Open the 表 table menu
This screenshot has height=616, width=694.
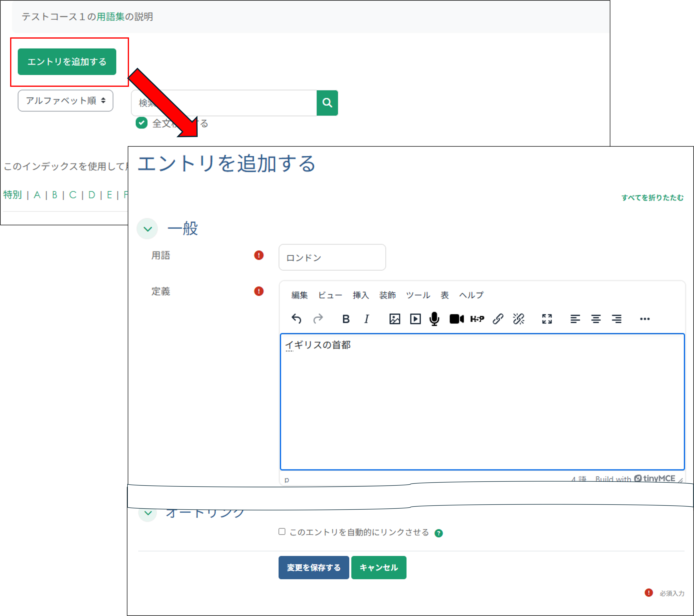coord(444,295)
